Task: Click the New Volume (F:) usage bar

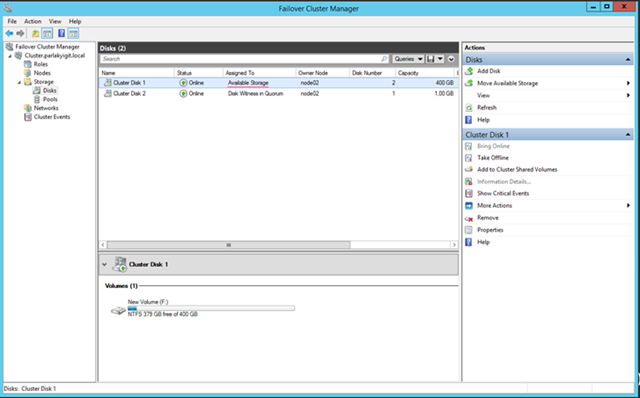Action: [x=211, y=308]
